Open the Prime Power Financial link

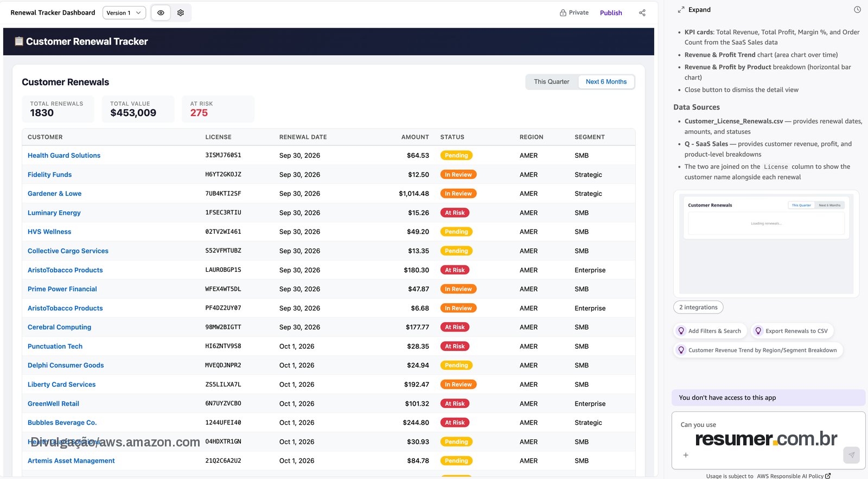tap(62, 289)
